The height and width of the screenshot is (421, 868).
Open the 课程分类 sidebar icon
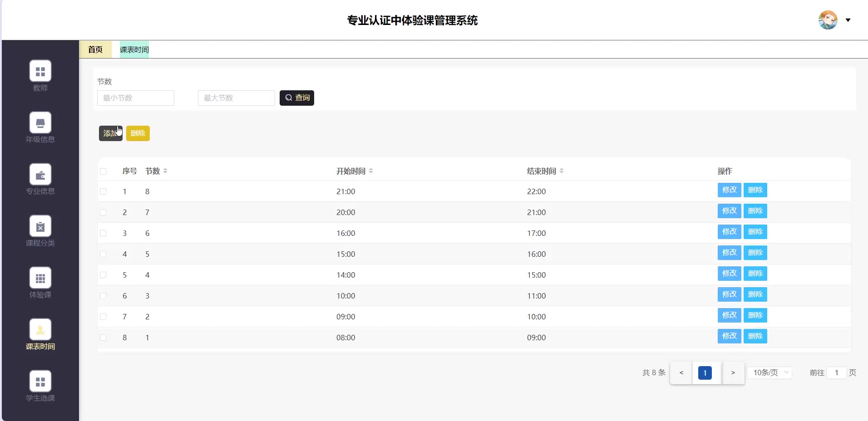click(40, 226)
